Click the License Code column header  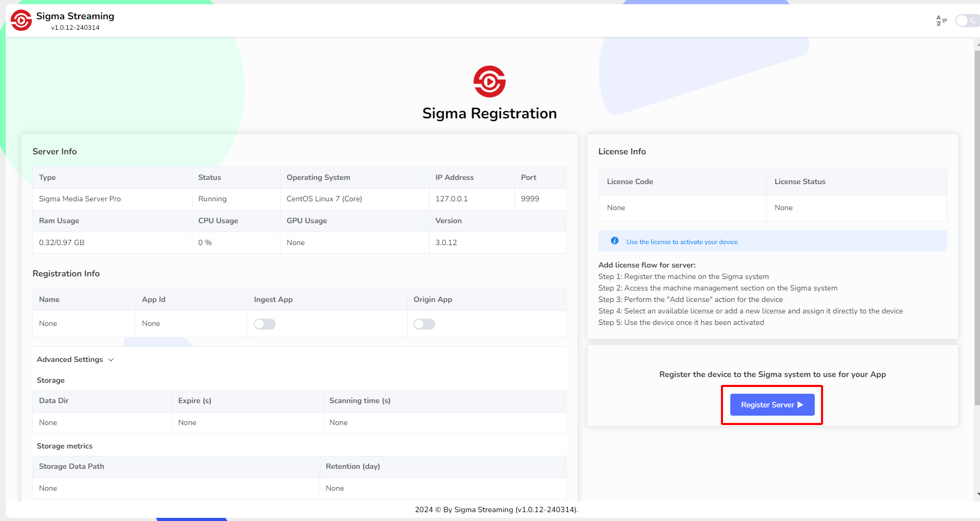tap(630, 181)
